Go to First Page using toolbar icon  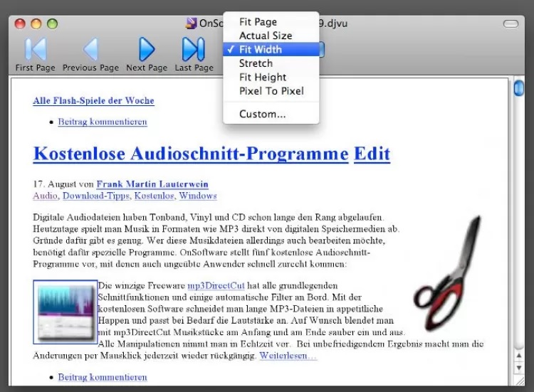tap(36, 49)
